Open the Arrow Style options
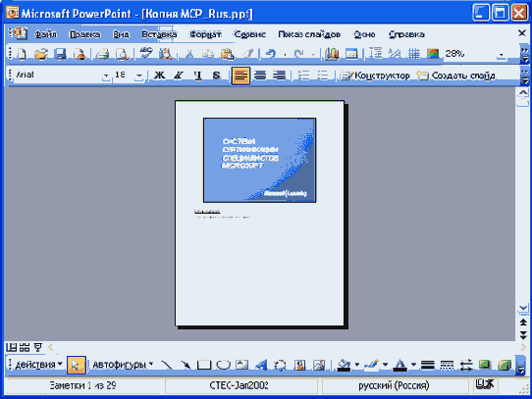Screen dimensions: 532x399 click(x=466, y=365)
